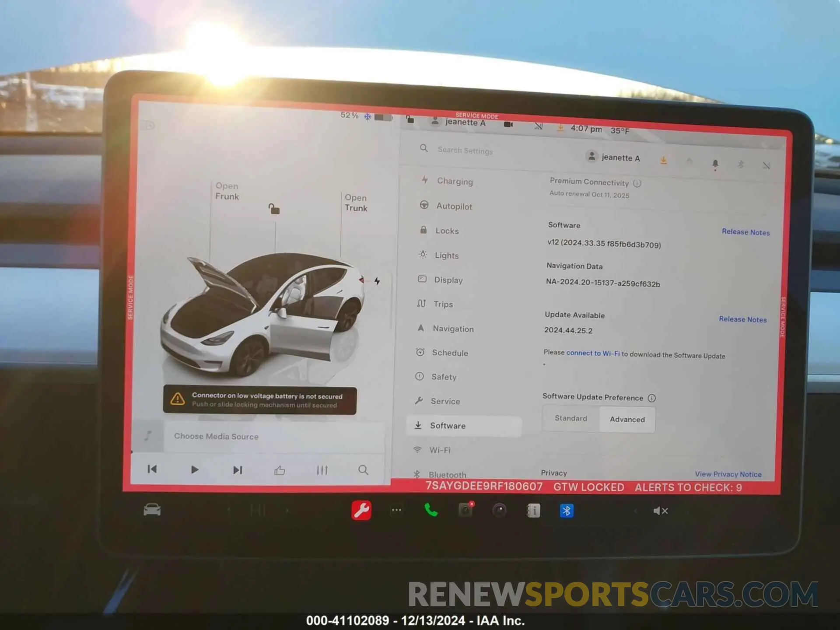This screenshot has width=840, height=630.
Task: Tap the charge port lightning bolt icon
Action: [x=377, y=281]
